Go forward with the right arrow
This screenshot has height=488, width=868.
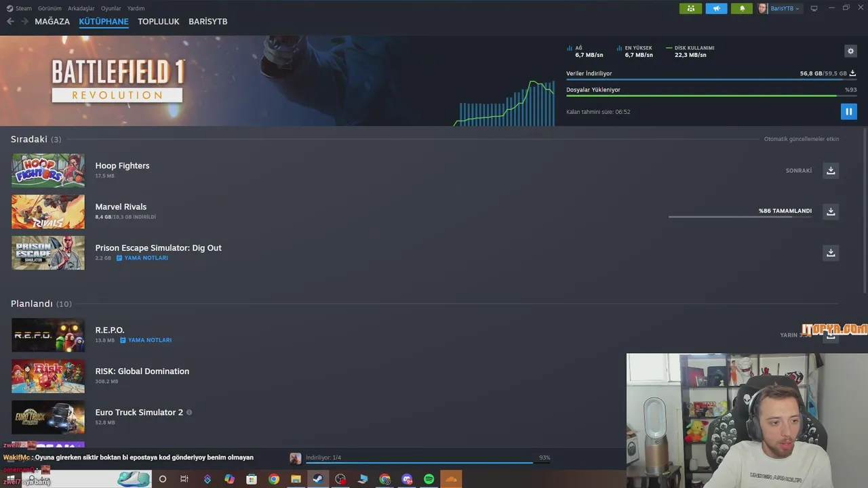[x=24, y=22]
